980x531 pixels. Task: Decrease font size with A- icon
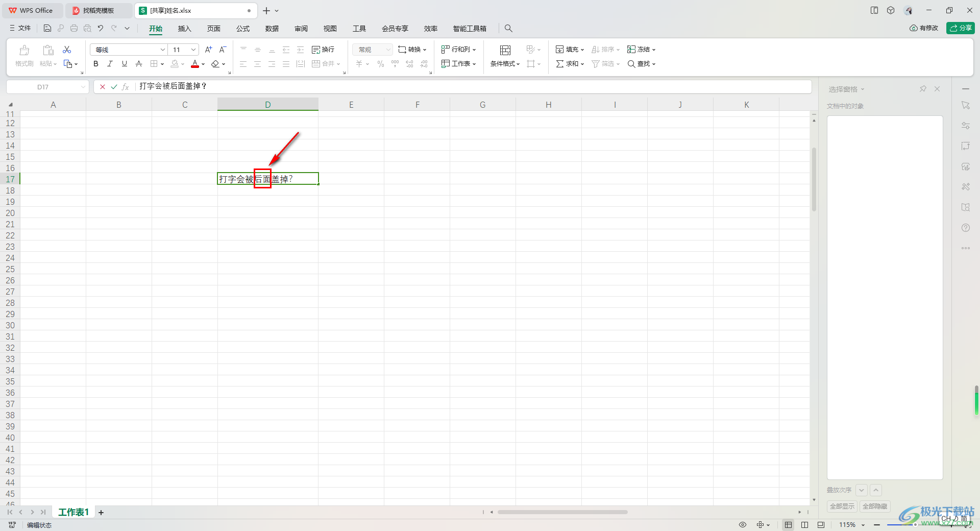coord(223,50)
